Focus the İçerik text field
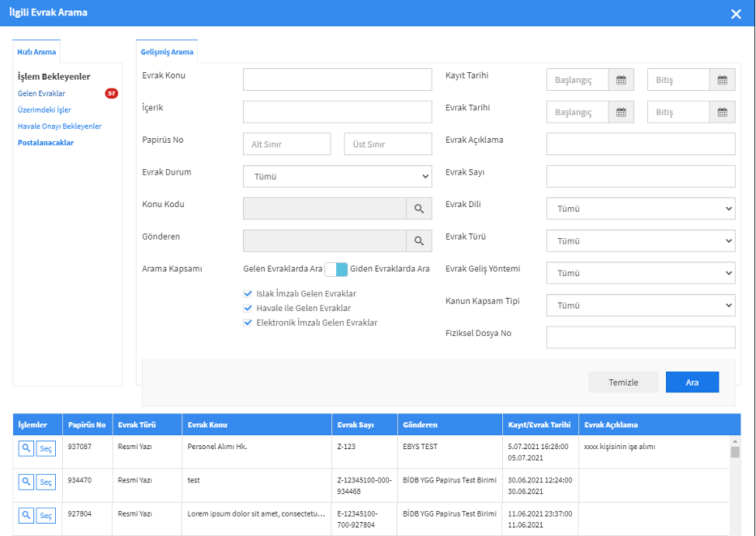Viewport: 756px width, 536px height. coord(338,112)
